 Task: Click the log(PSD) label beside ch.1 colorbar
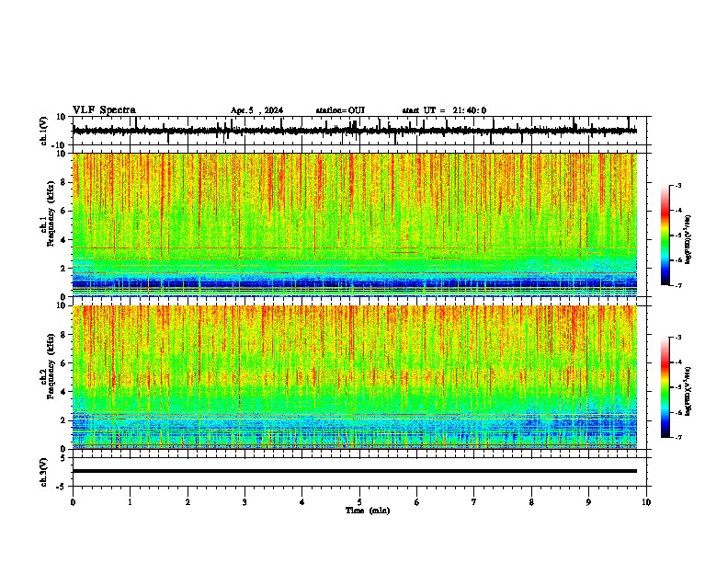(x=688, y=240)
